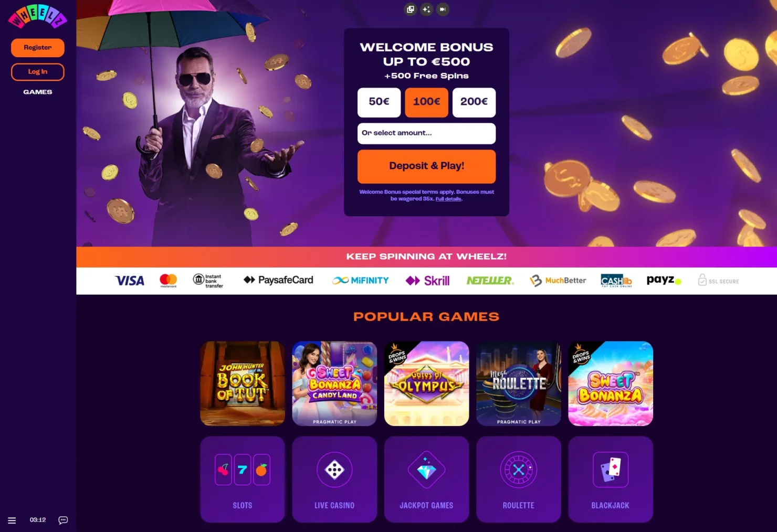The height and width of the screenshot is (532, 777).
Task: Open the live chat bubble icon
Action: click(x=63, y=520)
